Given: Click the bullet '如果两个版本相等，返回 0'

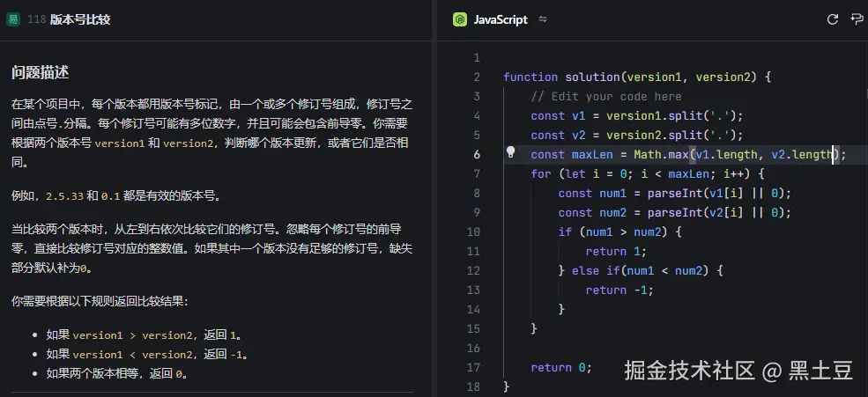Looking at the screenshot, I should 118,374.
